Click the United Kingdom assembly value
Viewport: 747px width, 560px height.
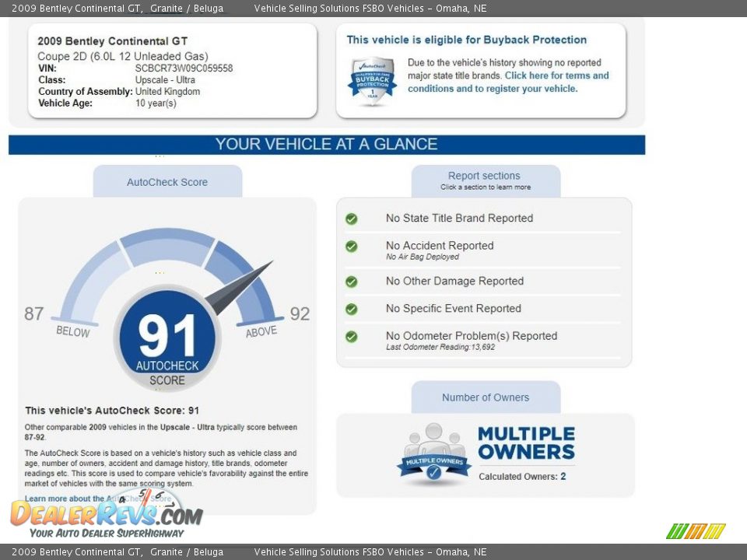pyautogui.click(x=168, y=92)
